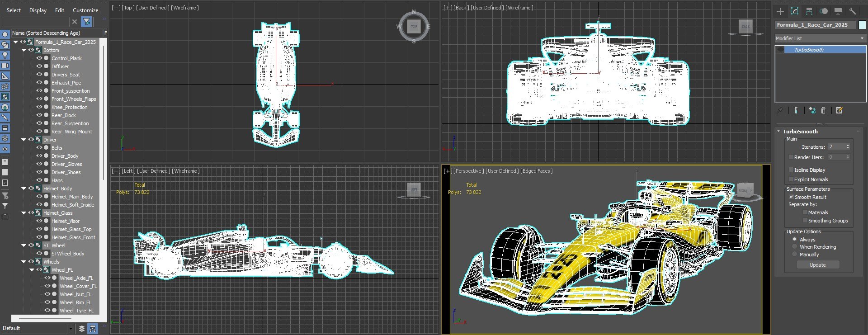Screen dimensions: 868x335
Task: Click the Pin Stack icon
Action: 780,110
